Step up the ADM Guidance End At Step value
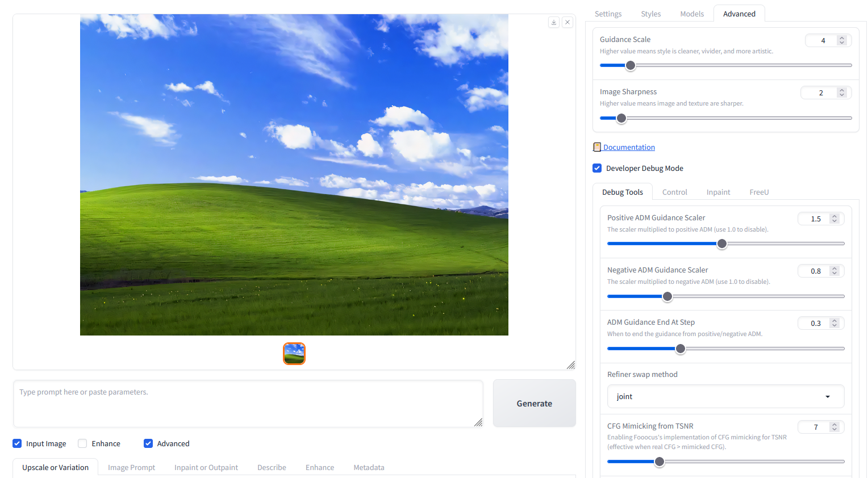The height and width of the screenshot is (478, 868). pos(834,321)
